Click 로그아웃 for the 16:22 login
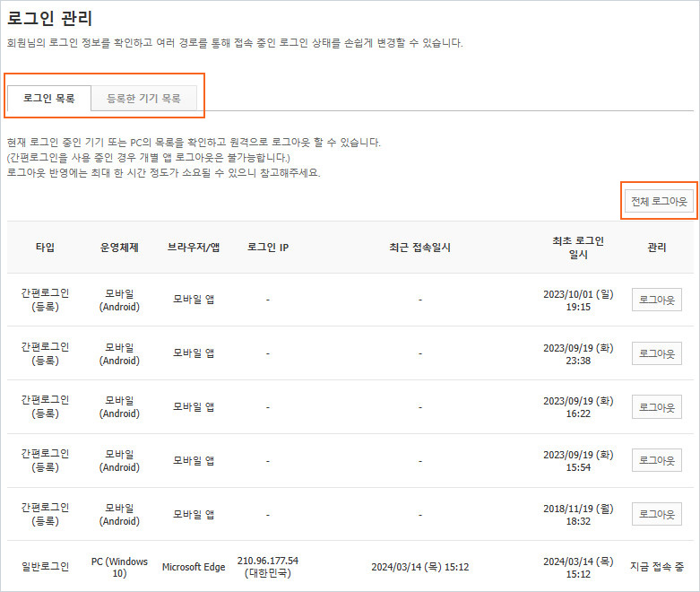This screenshot has height=592, width=700. point(656,407)
